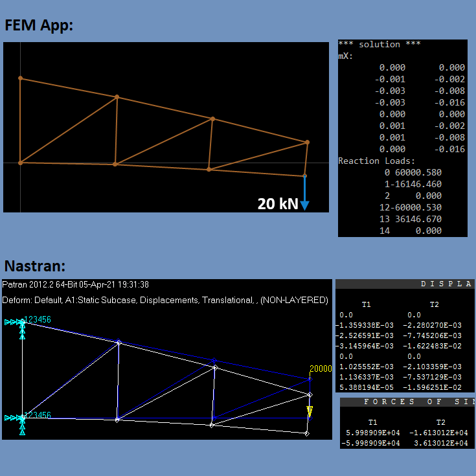Screen dimensions: 476x476
Task: Select the bottom-right white node in the Nastran plot
Action: [307, 433]
